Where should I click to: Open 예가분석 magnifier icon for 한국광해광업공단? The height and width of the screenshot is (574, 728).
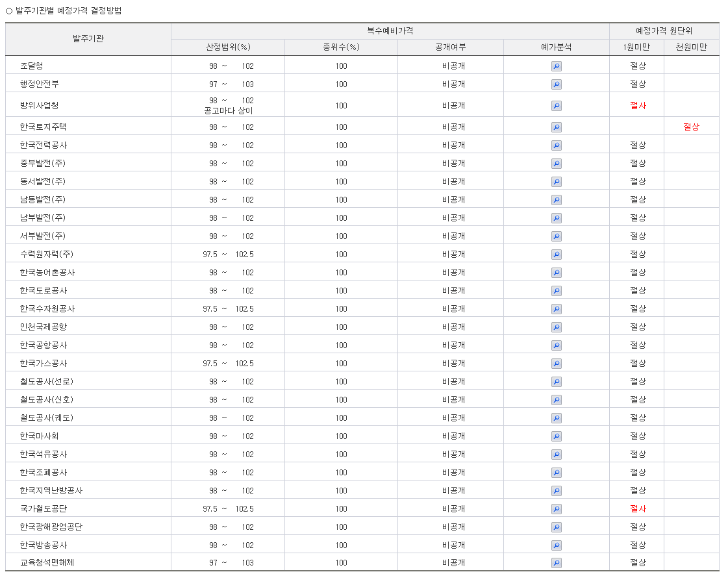(556, 527)
